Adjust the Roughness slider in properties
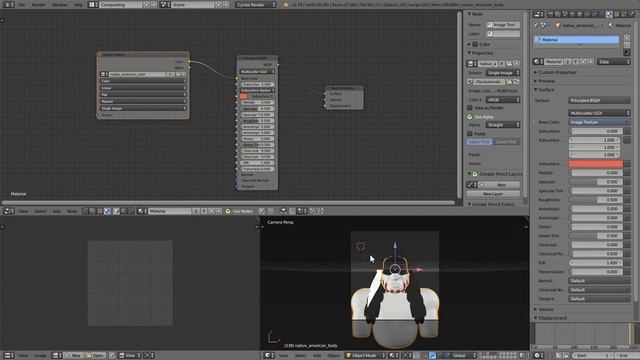This screenshot has width=640, height=360. (596, 200)
